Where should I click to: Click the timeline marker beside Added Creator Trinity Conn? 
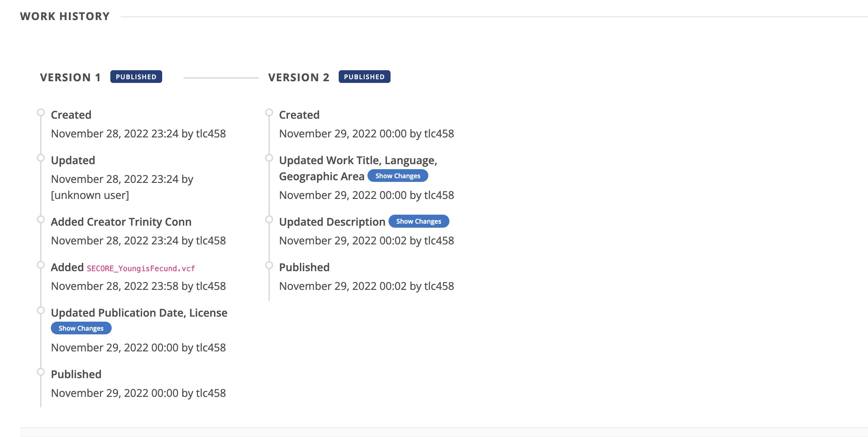click(41, 218)
